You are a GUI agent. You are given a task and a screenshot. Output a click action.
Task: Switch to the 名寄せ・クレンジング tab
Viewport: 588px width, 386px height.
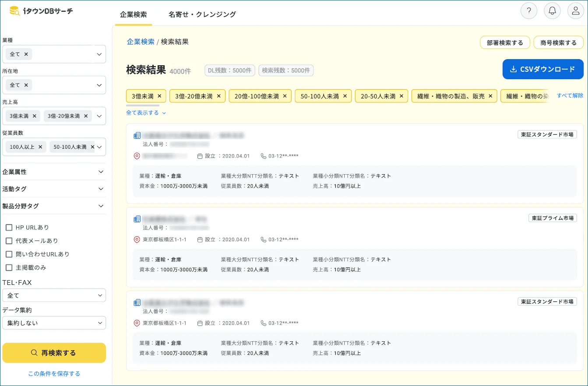click(202, 14)
